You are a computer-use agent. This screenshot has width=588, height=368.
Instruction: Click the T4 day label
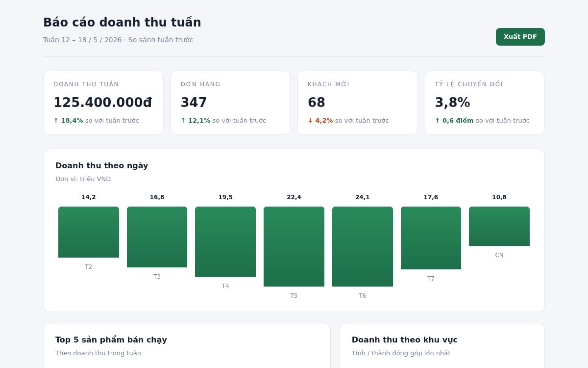[x=225, y=286]
